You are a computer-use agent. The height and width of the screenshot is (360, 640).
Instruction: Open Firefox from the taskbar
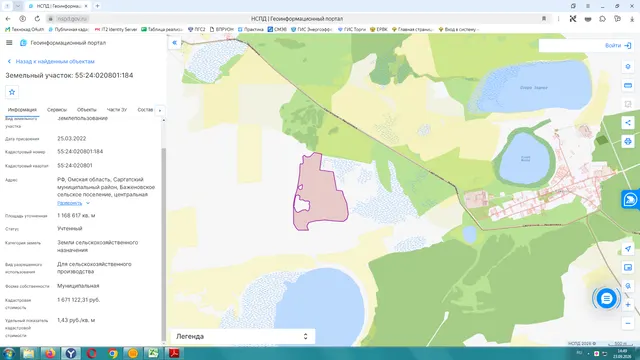pos(50,353)
